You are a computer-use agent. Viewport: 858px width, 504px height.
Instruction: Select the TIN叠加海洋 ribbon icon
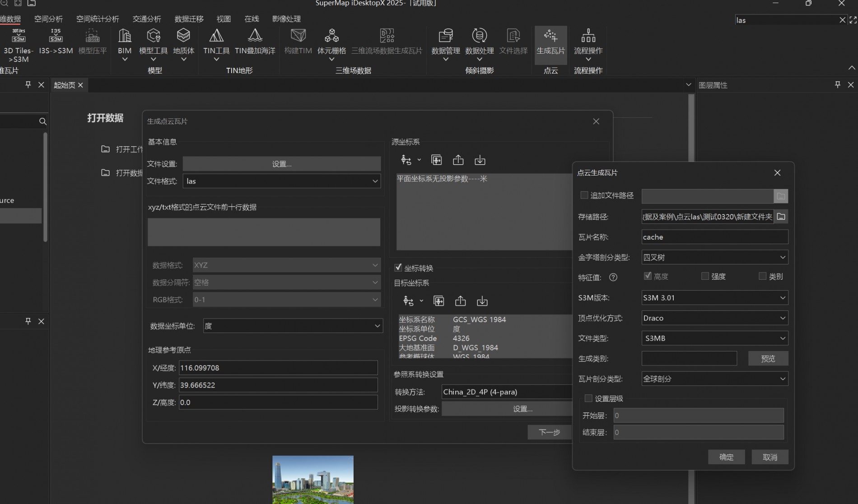tap(255, 36)
